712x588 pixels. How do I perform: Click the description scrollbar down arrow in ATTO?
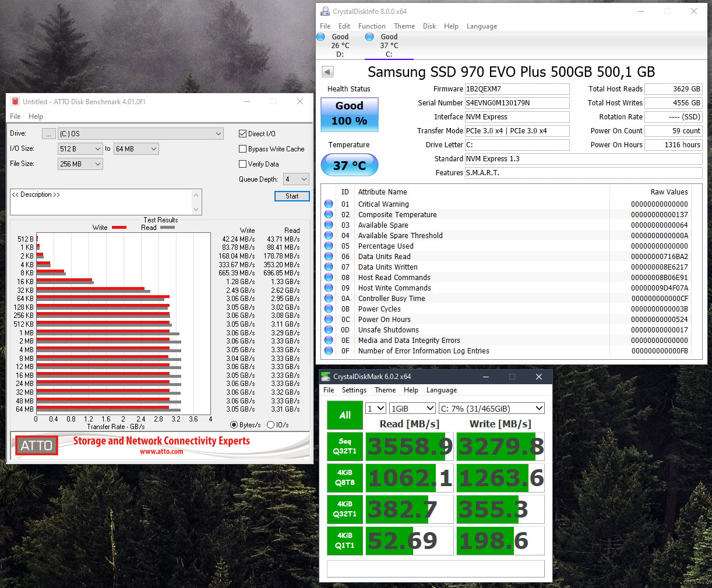click(x=196, y=210)
